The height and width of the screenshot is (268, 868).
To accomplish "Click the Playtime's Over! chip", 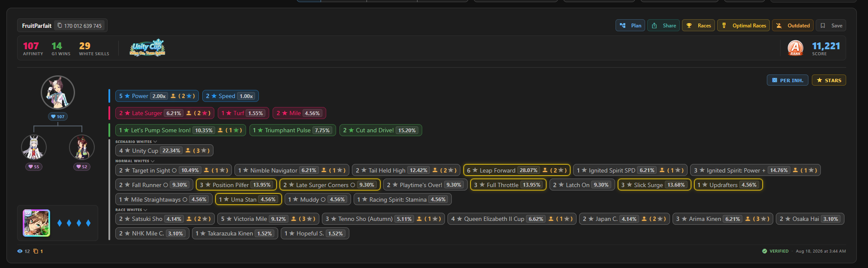I will 425,185.
